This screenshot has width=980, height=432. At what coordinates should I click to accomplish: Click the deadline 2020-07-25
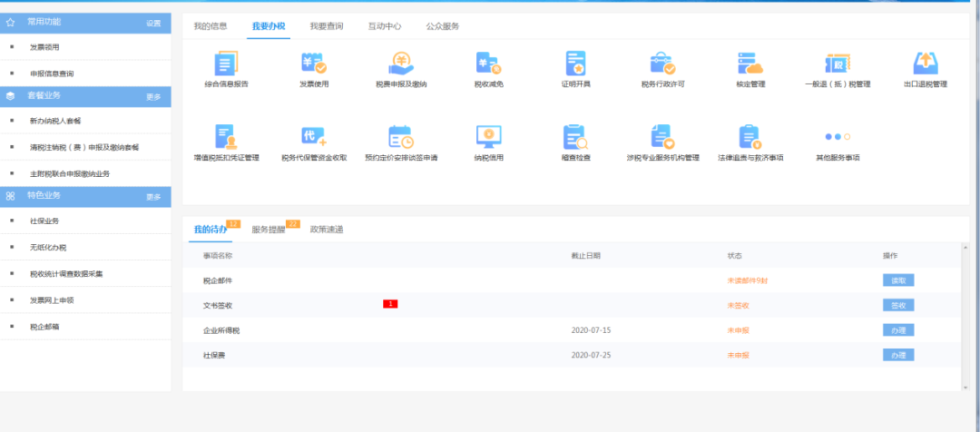[592, 355]
